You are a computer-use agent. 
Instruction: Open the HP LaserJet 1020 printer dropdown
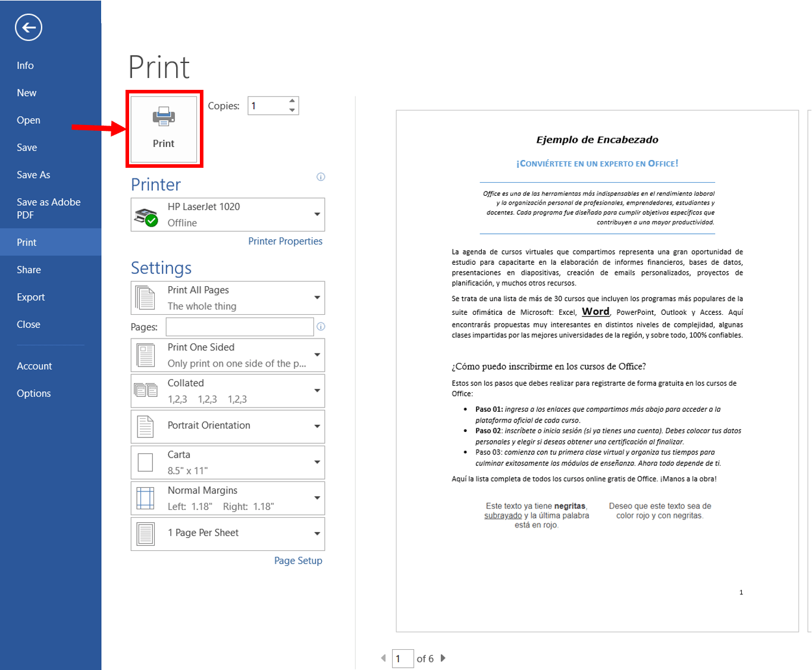click(228, 215)
